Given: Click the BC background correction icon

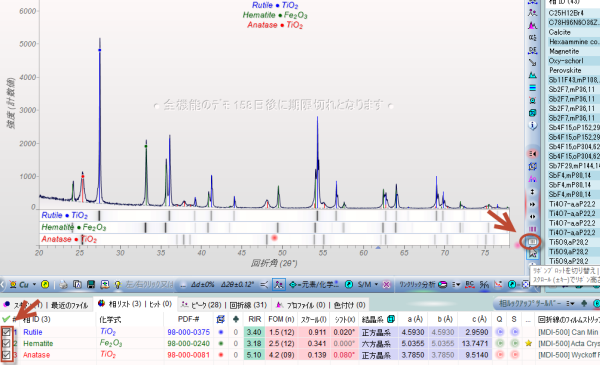Looking at the screenshot, I should 470,284.
